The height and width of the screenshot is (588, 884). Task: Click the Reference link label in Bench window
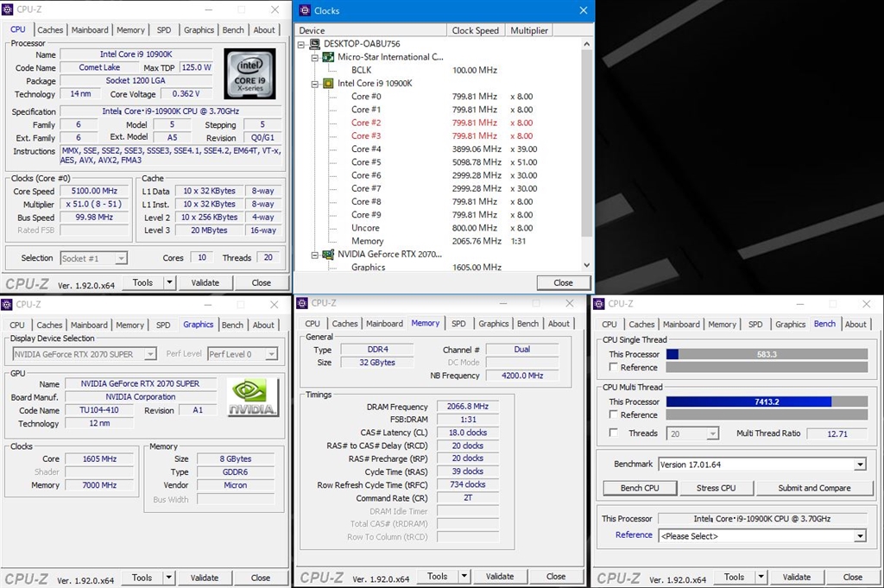pos(634,534)
